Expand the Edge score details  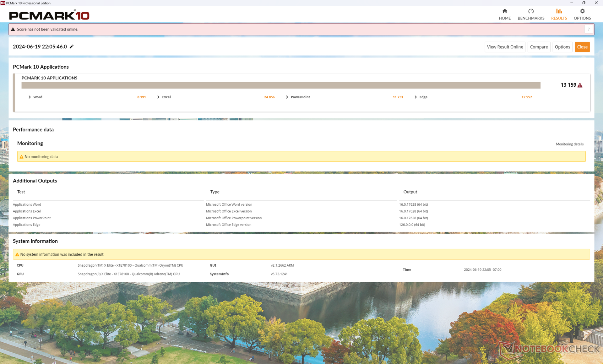416,97
